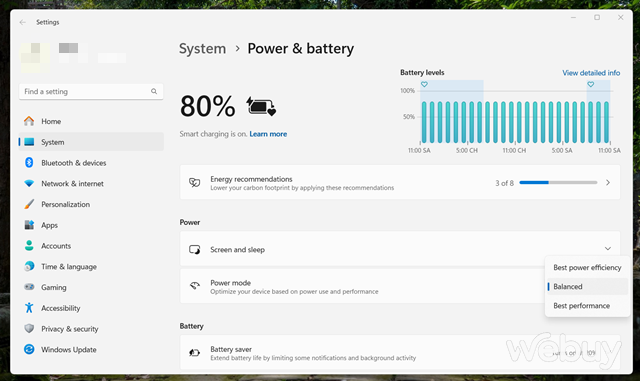Click the search magnifier icon
The image size is (640, 381).
click(154, 91)
